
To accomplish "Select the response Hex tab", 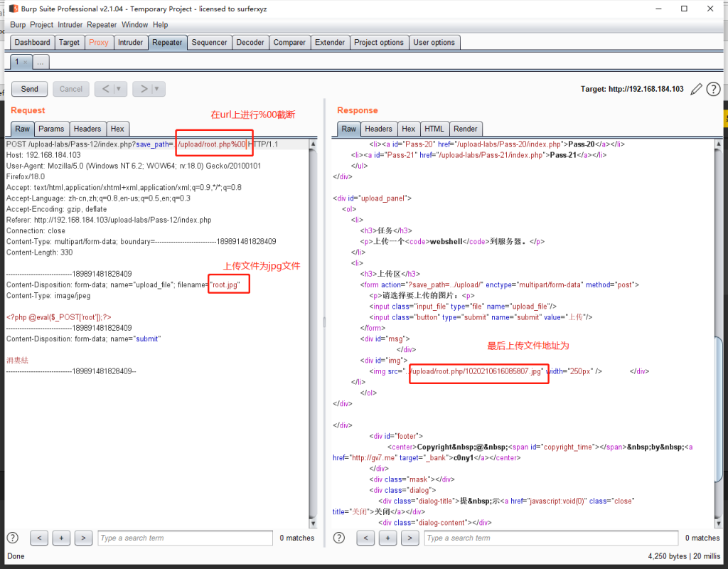I will tap(409, 129).
